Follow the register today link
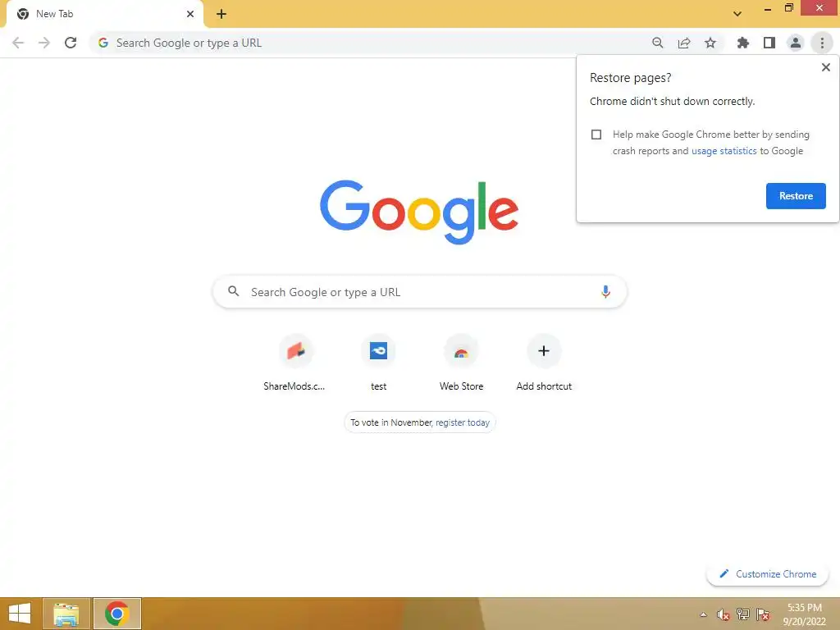Screen dimensions: 840x630 pos(463,422)
